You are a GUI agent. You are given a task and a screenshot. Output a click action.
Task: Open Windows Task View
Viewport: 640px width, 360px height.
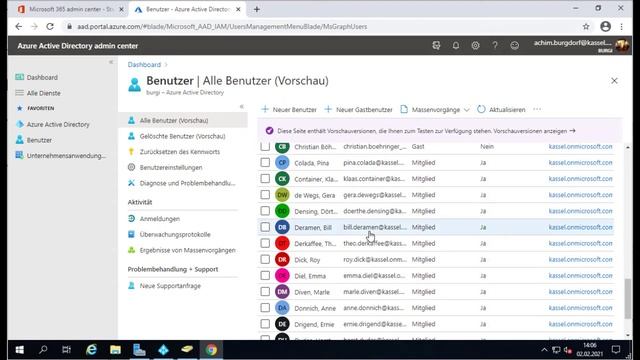coord(66,350)
